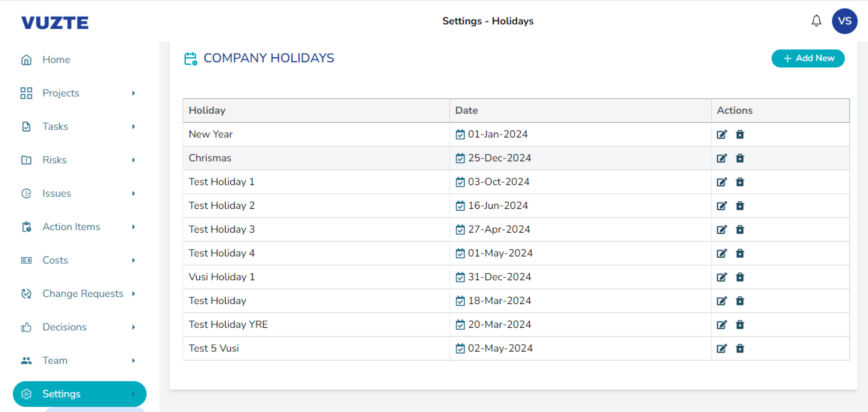Open the VS user avatar

pyautogui.click(x=844, y=21)
